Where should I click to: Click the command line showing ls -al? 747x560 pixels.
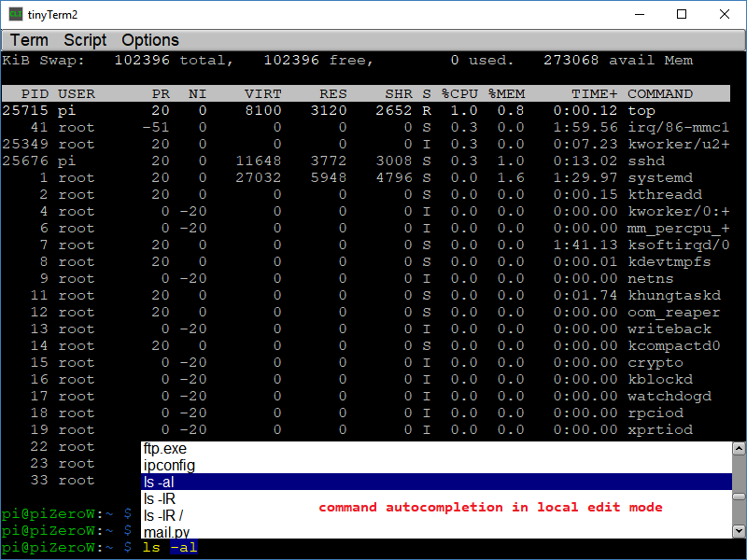pos(170,548)
